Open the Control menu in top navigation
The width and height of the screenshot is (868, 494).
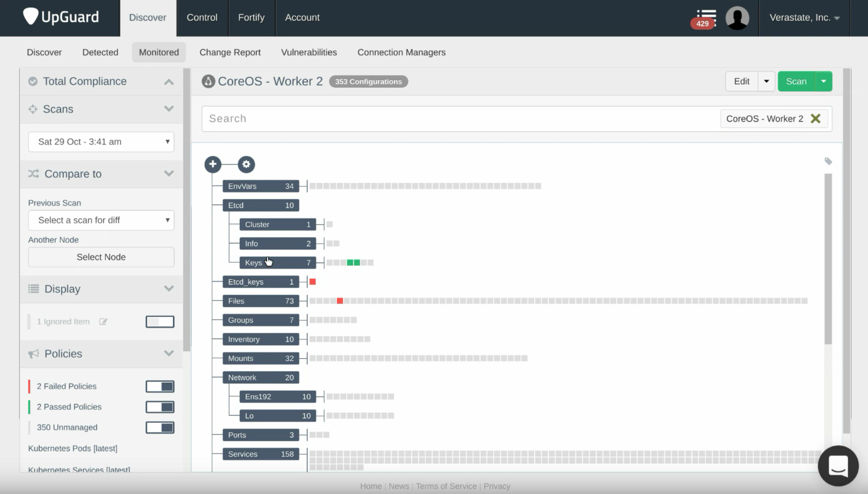coord(202,18)
